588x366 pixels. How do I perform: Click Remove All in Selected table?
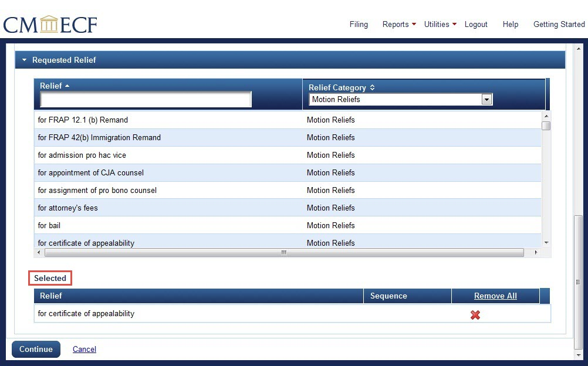pyautogui.click(x=495, y=296)
